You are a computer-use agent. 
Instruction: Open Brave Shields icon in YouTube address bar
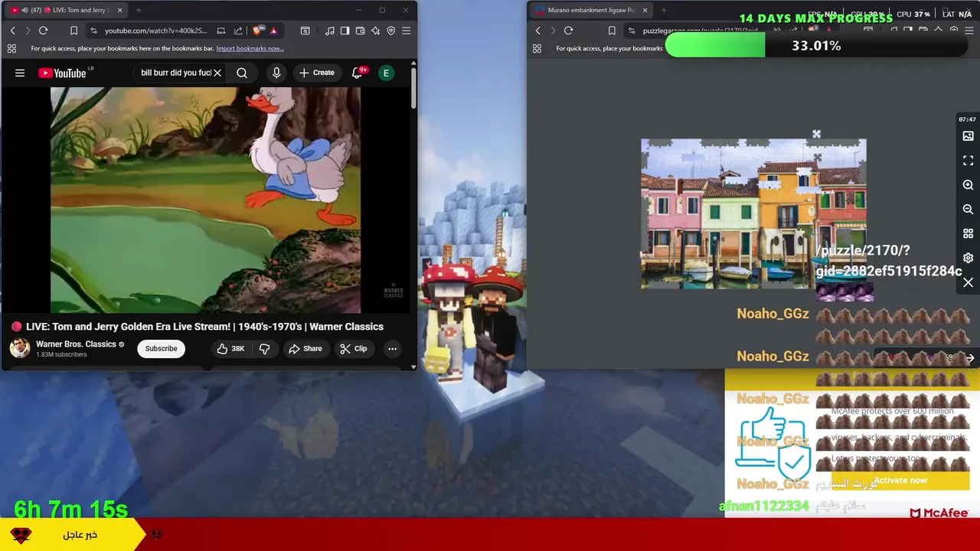pyautogui.click(x=257, y=31)
